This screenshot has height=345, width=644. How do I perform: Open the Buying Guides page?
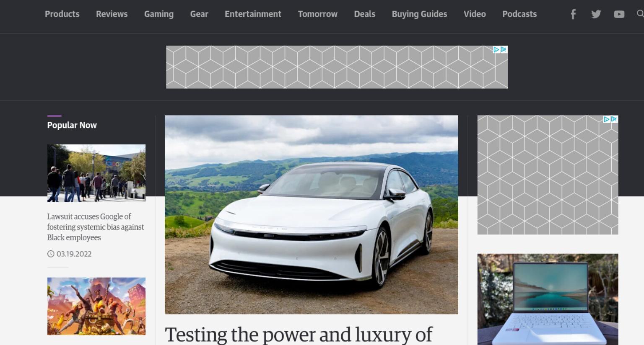click(x=419, y=14)
